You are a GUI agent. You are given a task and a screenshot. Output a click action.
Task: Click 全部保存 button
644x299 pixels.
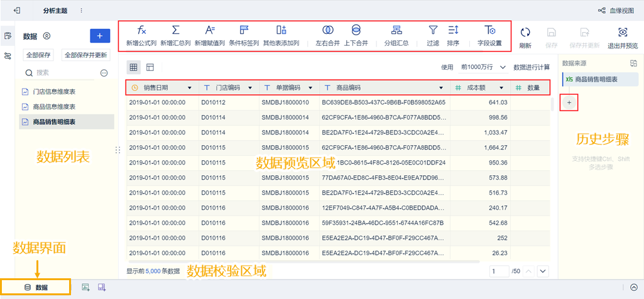pyautogui.click(x=38, y=55)
